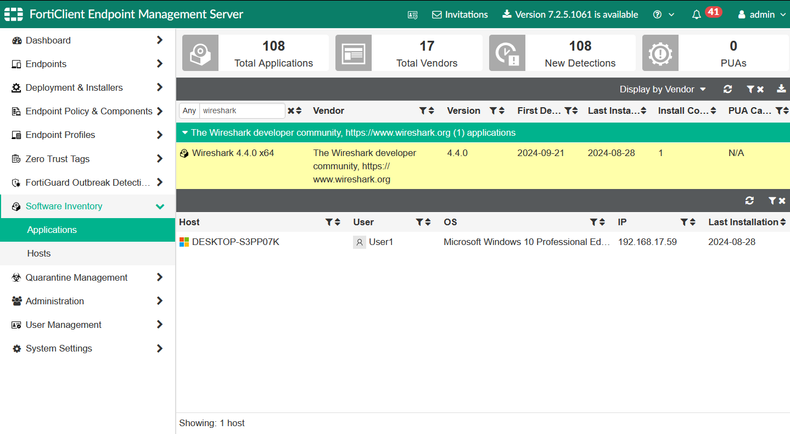Click IP address 192.168.17.59
Viewport: 790px width, 434px height.
pyautogui.click(x=647, y=242)
